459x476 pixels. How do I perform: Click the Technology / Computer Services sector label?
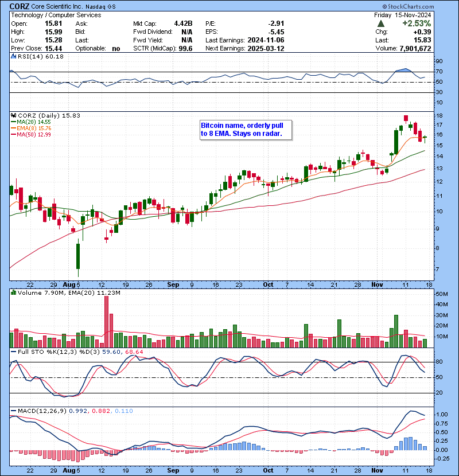click(56, 15)
